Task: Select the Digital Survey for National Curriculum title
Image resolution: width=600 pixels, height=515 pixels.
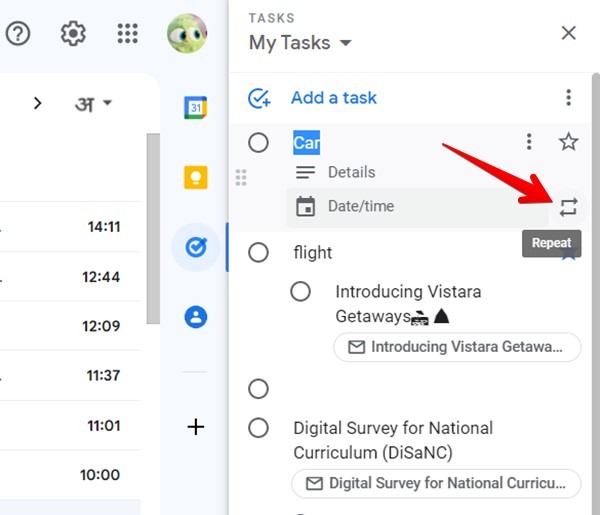Action: click(393, 440)
